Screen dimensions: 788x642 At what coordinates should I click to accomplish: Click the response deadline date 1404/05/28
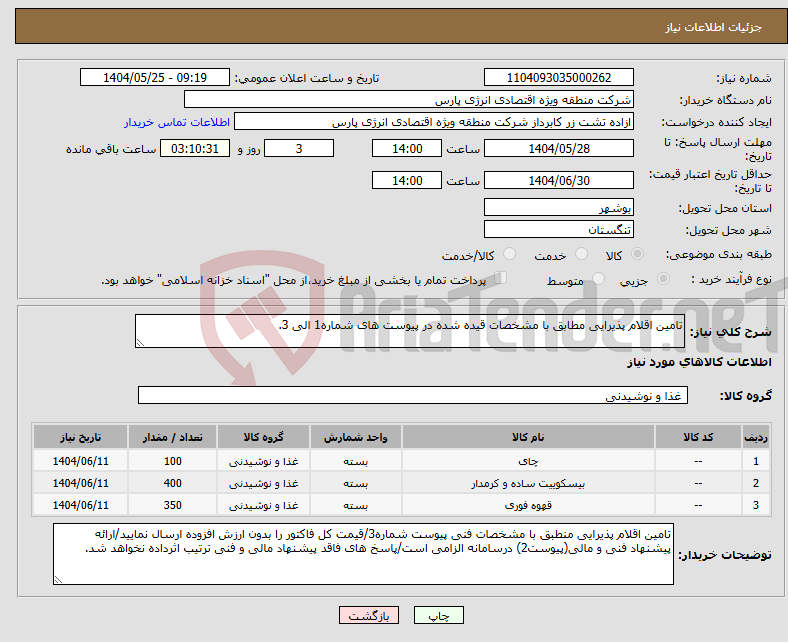coord(558,149)
